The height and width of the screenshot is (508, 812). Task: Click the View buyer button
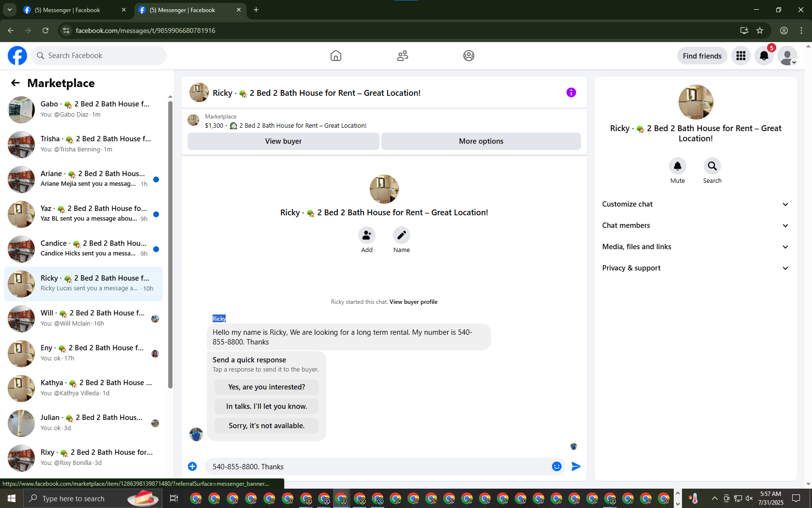(x=283, y=141)
